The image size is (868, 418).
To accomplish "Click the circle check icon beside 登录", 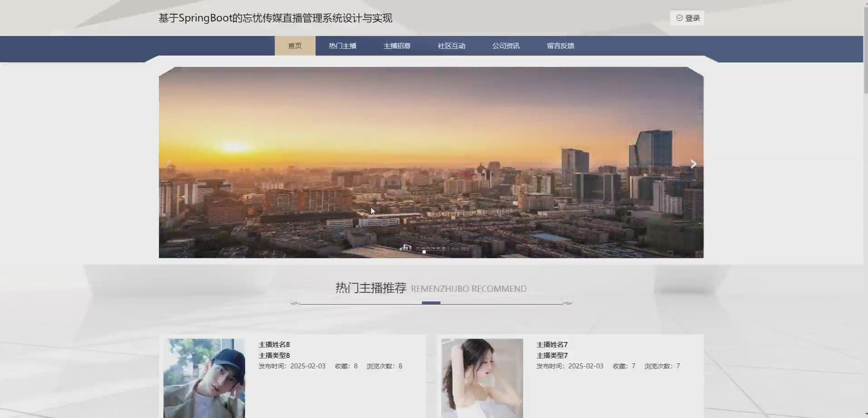I will [x=680, y=18].
